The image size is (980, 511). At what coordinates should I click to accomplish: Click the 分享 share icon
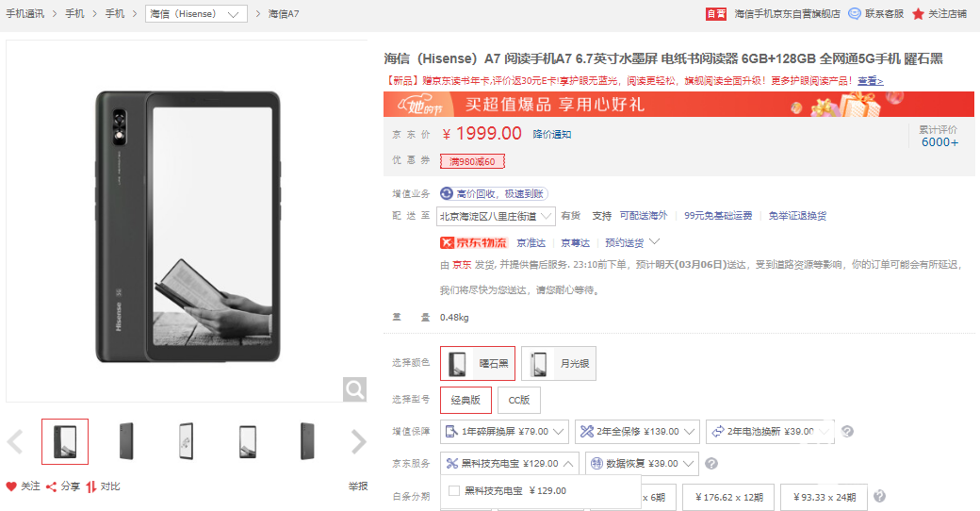pyautogui.click(x=52, y=486)
